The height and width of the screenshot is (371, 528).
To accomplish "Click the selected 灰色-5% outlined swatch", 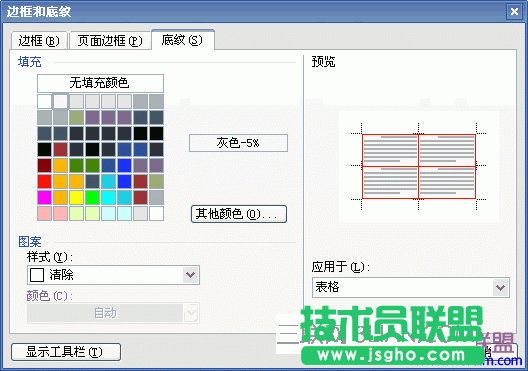I will [61, 101].
